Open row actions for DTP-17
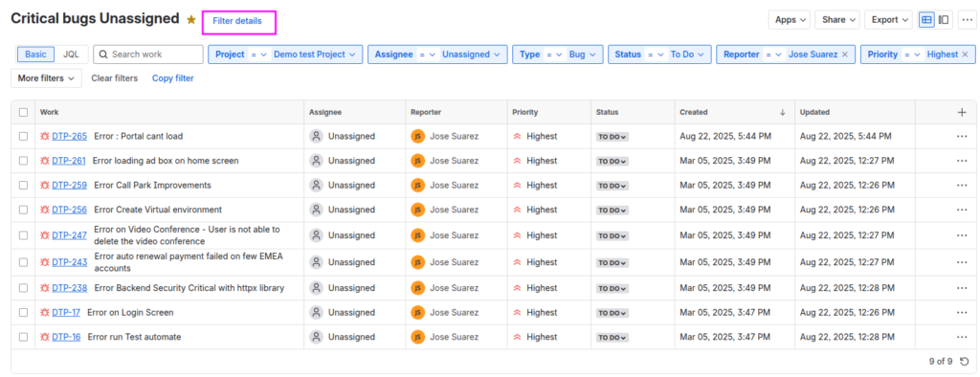Viewport: 980px width, 377px height. (962, 313)
